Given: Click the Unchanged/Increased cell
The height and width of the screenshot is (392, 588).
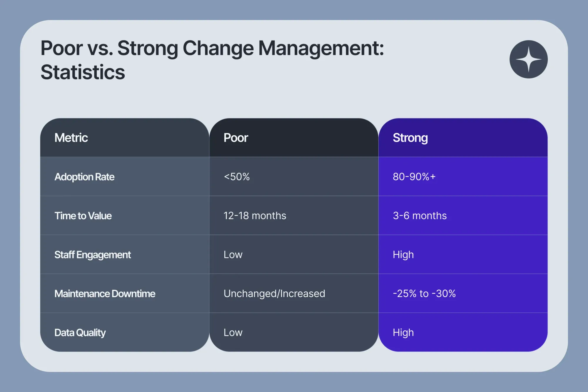Looking at the screenshot, I should (274, 293).
